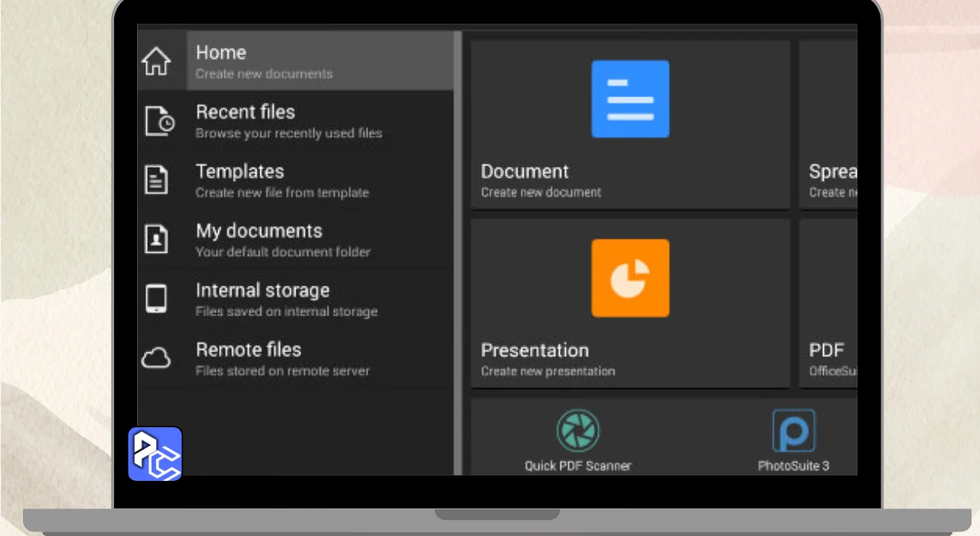Click 'Files saved on internal storage' text
Screen dimensions: 980x536
286,312
